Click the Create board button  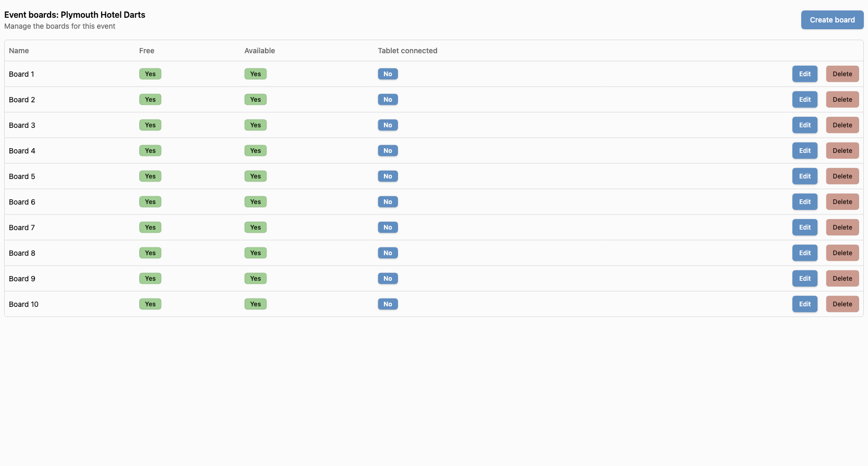[x=832, y=20]
